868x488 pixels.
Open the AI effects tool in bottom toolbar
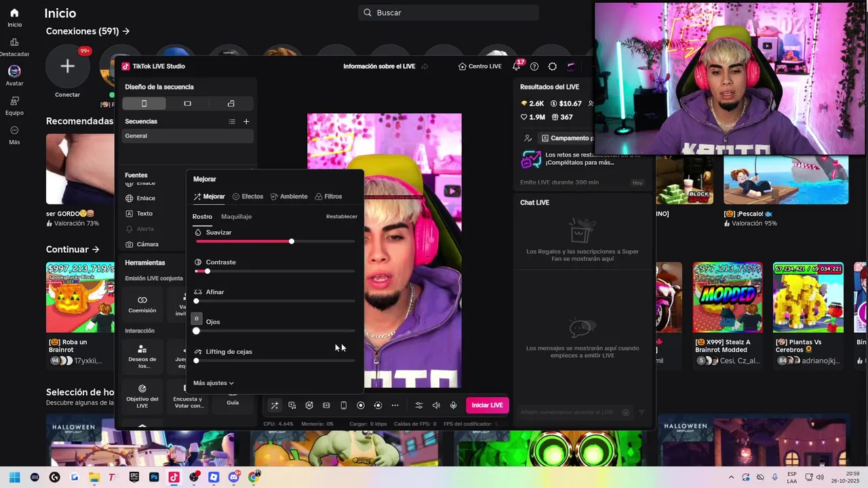(x=309, y=405)
